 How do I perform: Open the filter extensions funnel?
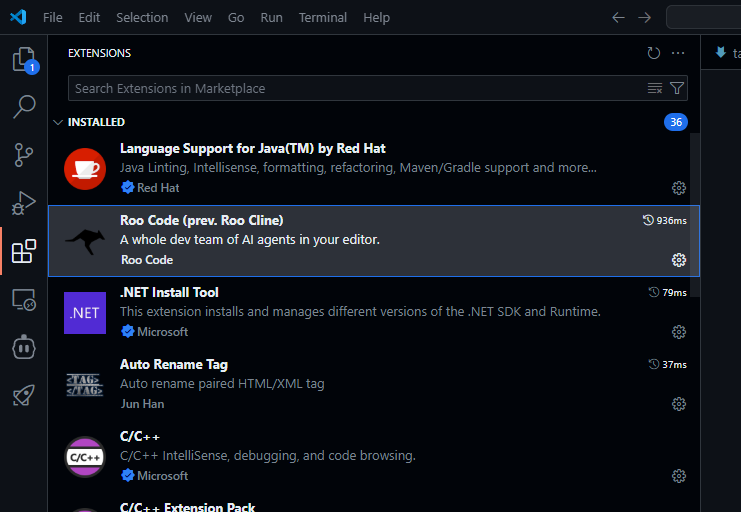[x=677, y=88]
